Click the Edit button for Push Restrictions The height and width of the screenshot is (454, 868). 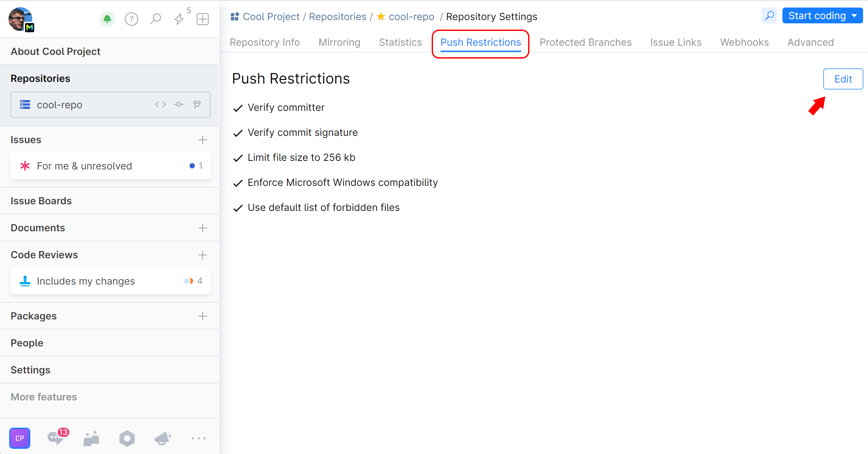(842, 79)
